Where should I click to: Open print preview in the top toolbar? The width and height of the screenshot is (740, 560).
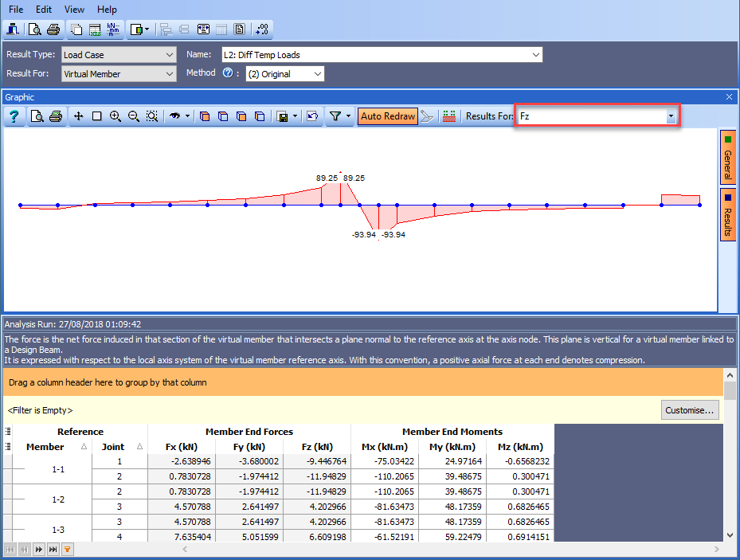coord(34,29)
